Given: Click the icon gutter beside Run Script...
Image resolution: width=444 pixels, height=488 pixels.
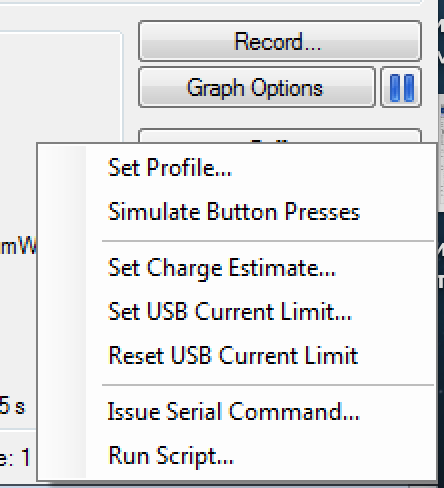Looking at the screenshot, I should click(63, 456).
